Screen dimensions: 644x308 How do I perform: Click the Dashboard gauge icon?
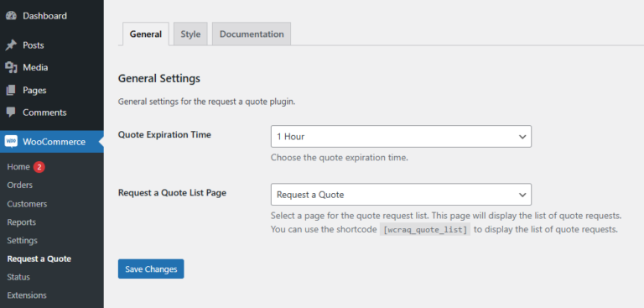(11, 16)
